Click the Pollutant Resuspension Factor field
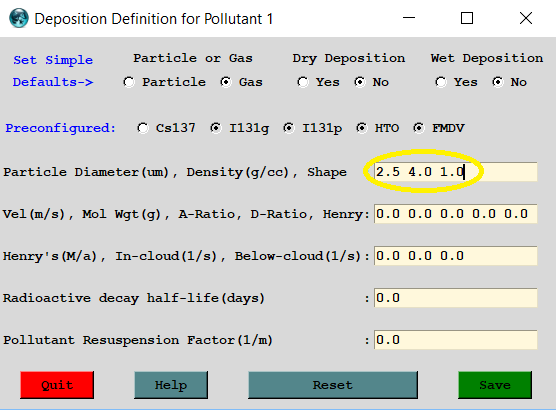 pos(456,340)
